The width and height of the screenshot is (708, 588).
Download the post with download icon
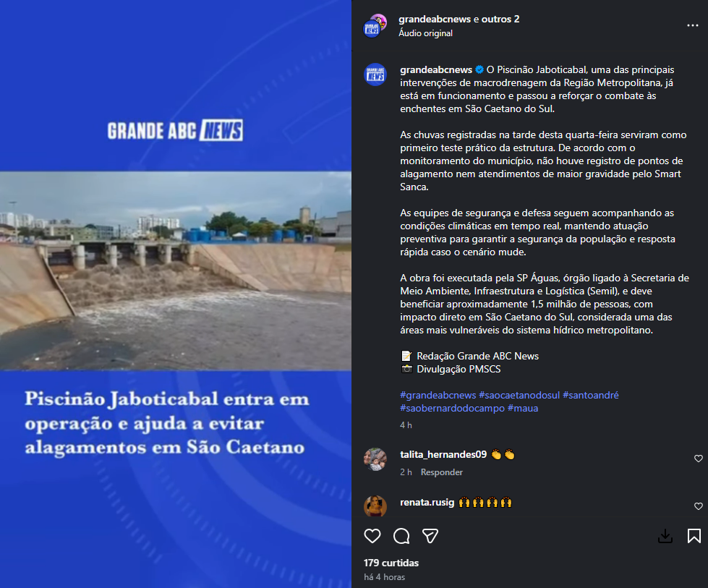point(665,536)
